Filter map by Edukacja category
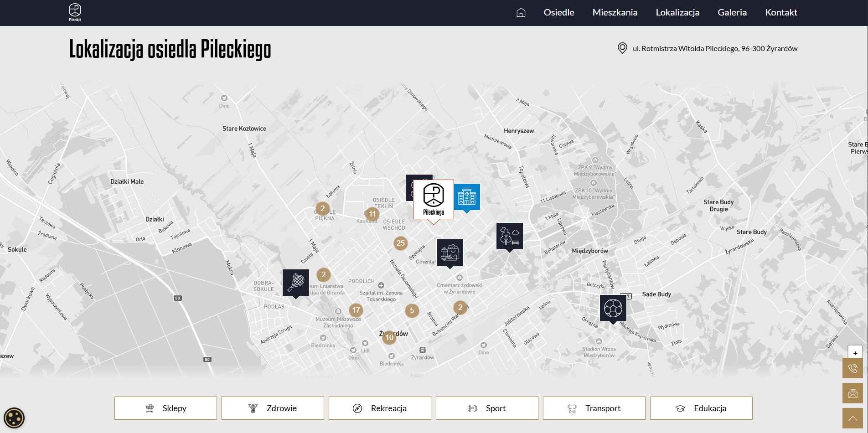The height and width of the screenshot is (433, 868). click(x=701, y=408)
